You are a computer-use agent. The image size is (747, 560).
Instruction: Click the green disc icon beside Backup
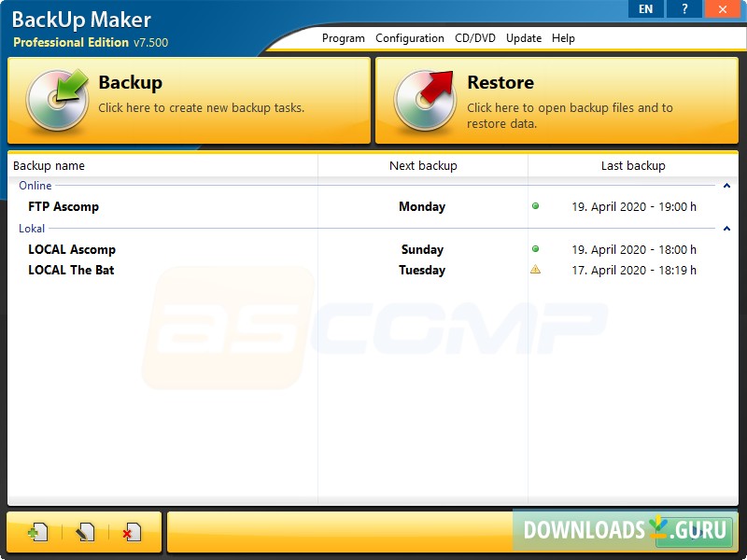click(x=58, y=97)
